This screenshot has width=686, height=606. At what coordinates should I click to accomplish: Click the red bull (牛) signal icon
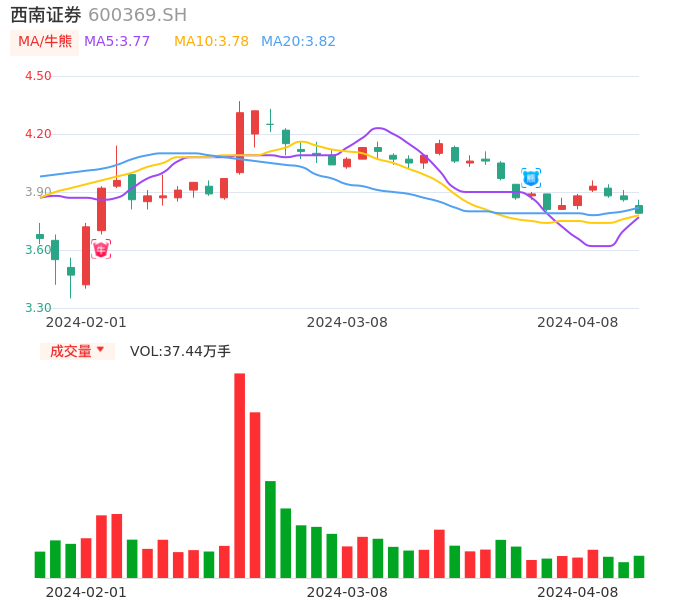coord(101,249)
